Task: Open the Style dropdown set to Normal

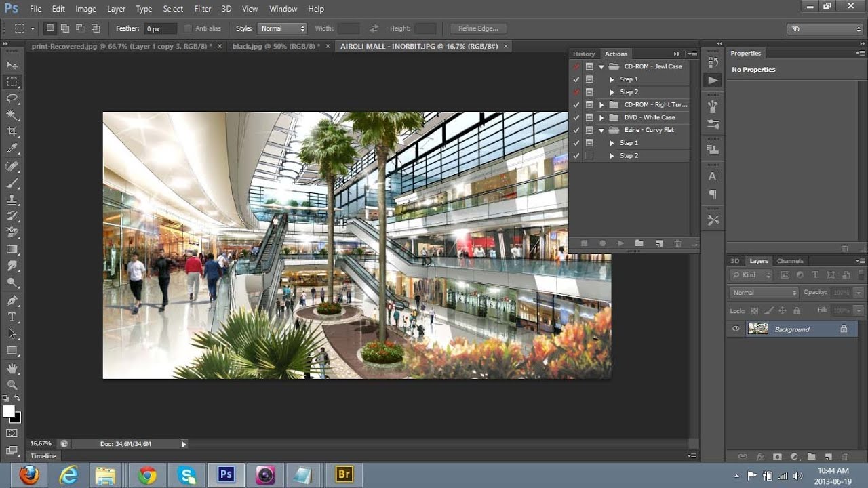Action: click(x=283, y=28)
